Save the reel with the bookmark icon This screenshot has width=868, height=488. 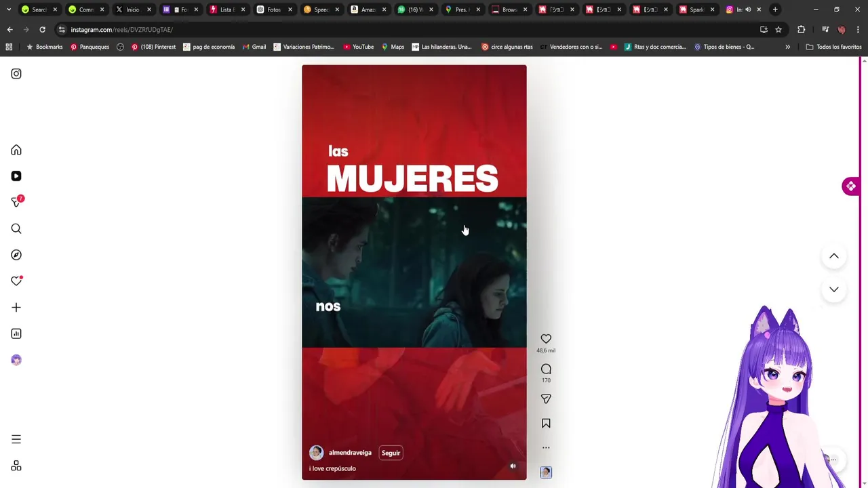point(546,424)
